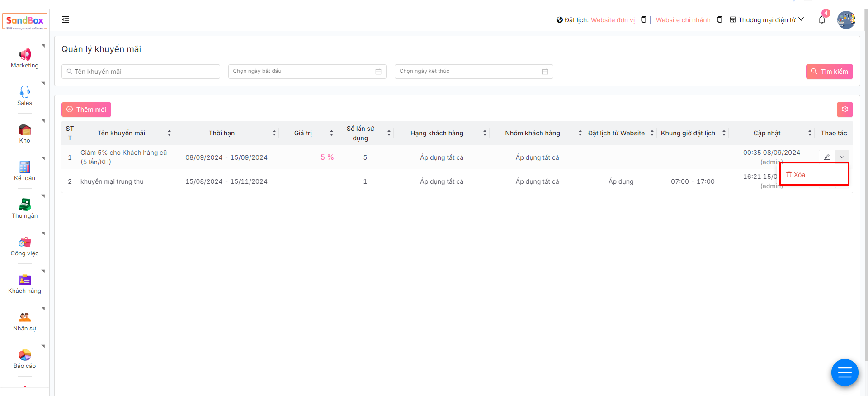Collapse the sidebar with hamburger icon

[x=66, y=19]
